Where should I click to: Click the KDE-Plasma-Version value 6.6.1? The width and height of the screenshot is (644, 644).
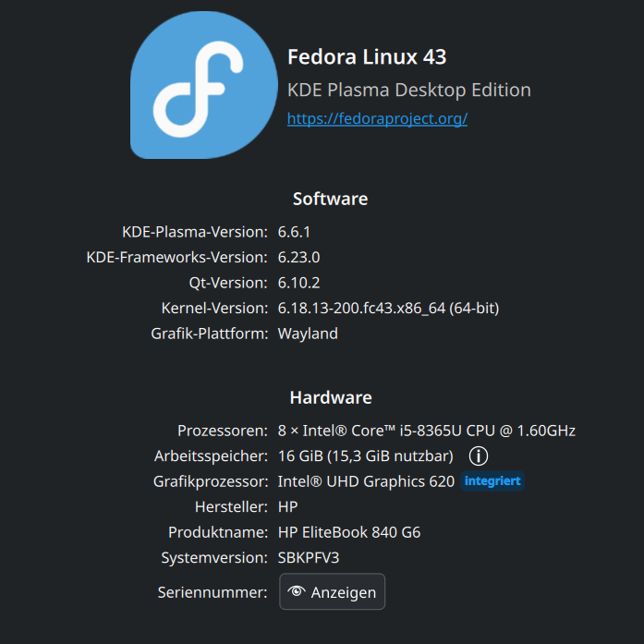[294, 232]
